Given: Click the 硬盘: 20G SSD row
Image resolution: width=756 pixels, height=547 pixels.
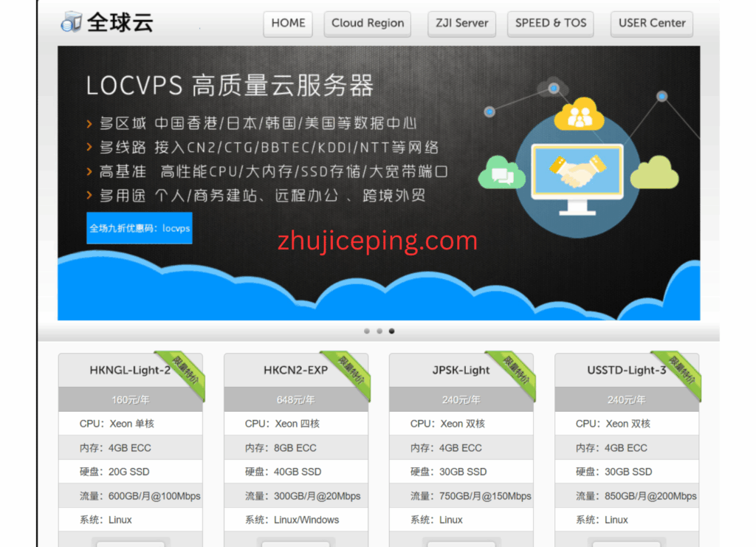Looking at the screenshot, I should [x=131, y=472].
